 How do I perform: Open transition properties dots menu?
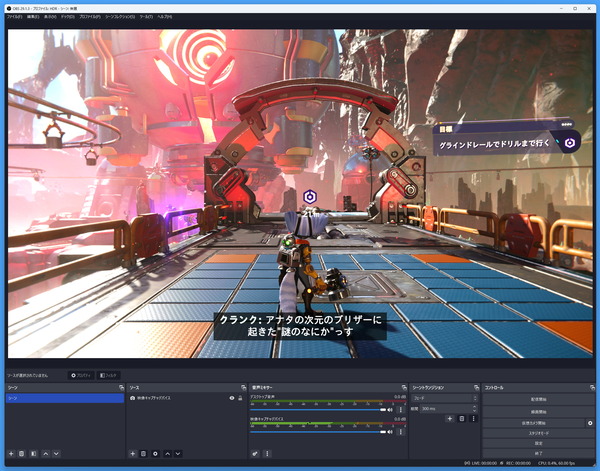tap(473, 419)
